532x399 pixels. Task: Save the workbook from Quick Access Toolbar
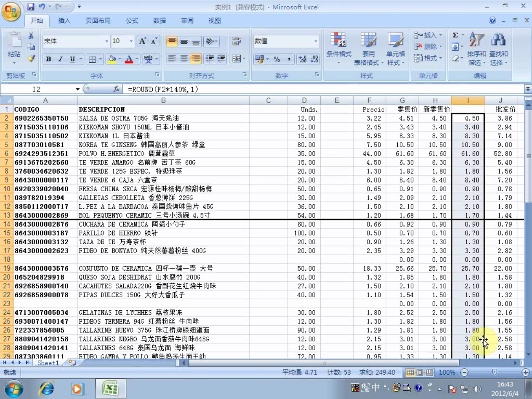(31, 7)
